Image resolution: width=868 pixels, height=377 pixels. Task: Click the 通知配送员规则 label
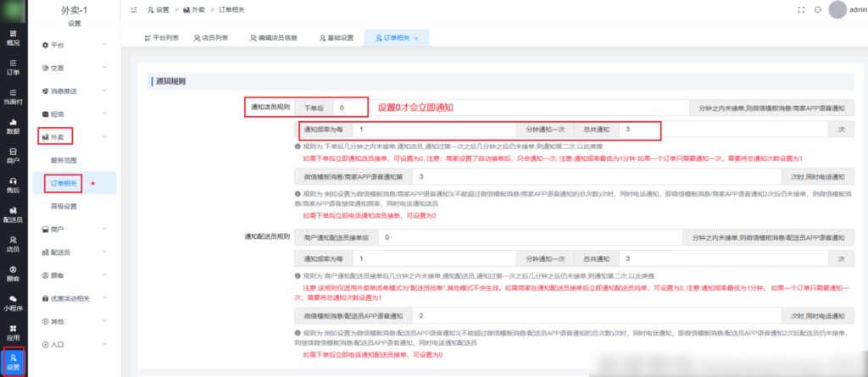click(x=267, y=236)
